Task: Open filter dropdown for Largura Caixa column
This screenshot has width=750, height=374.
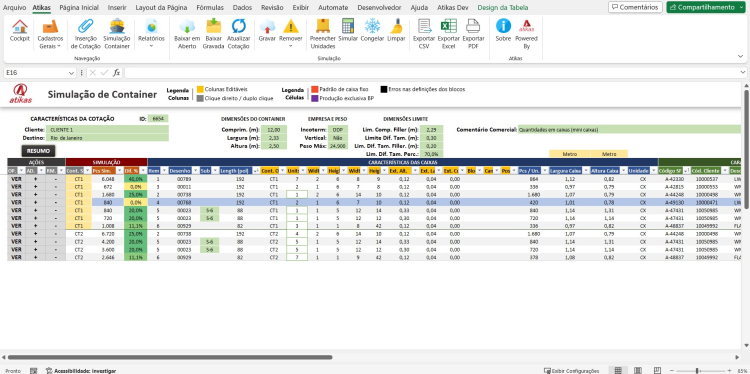Action: 585,170
